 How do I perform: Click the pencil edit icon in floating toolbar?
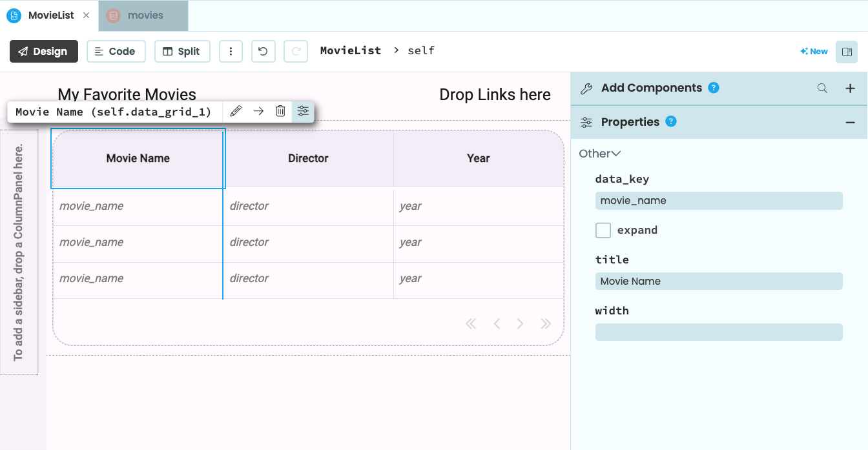tap(236, 112)
